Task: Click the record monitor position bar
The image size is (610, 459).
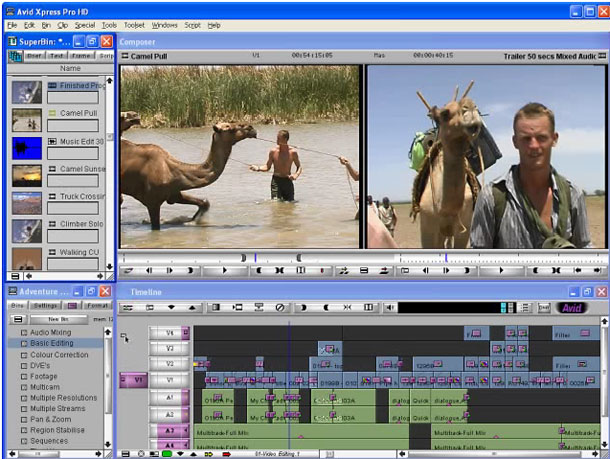Action: tap(503, 258)
